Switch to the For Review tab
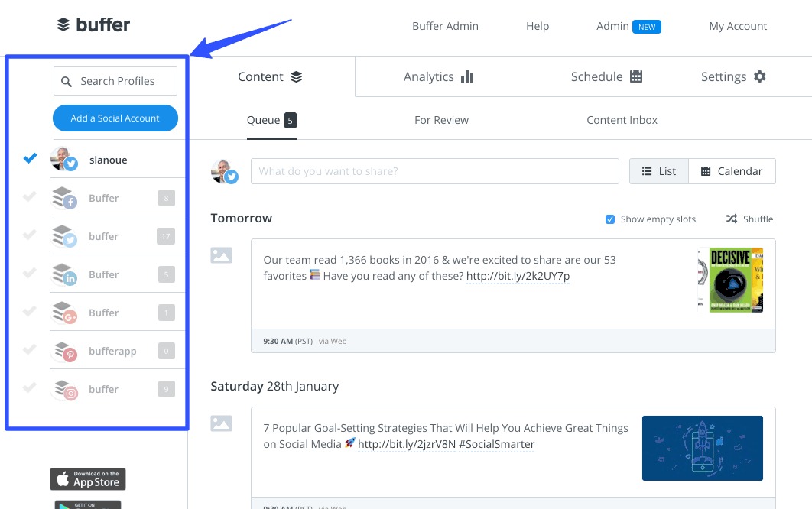 point(441,120)
